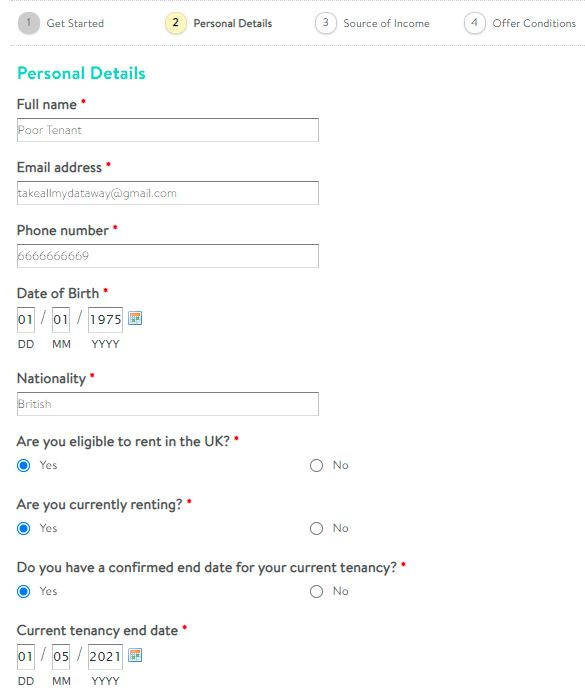Click step 1 Get Started circle

coord(29,23)
